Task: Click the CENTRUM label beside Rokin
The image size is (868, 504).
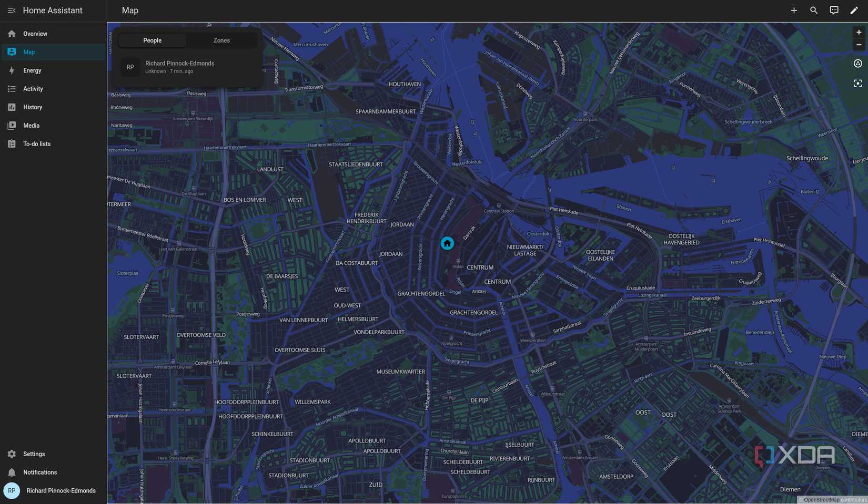Action: click(480, 268)
